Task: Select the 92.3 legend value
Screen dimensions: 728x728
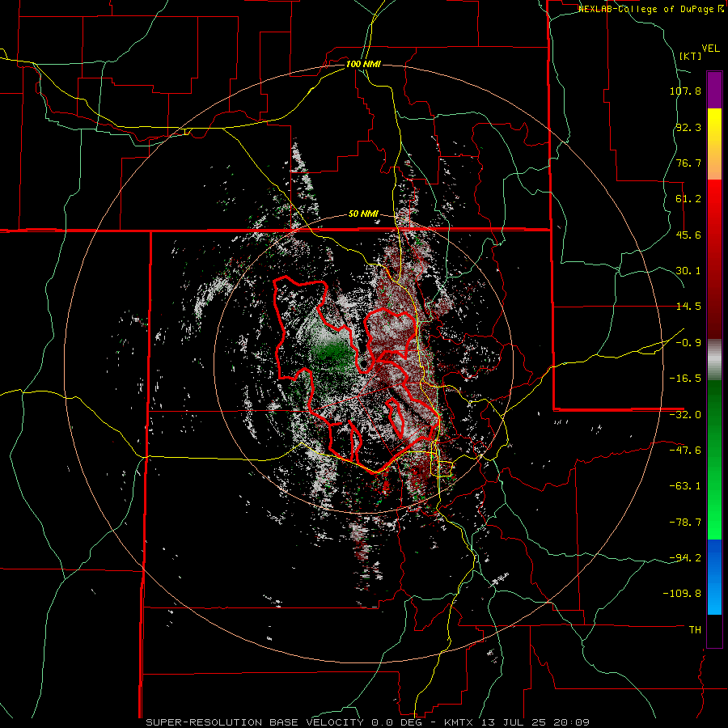Action: [688, 127]
